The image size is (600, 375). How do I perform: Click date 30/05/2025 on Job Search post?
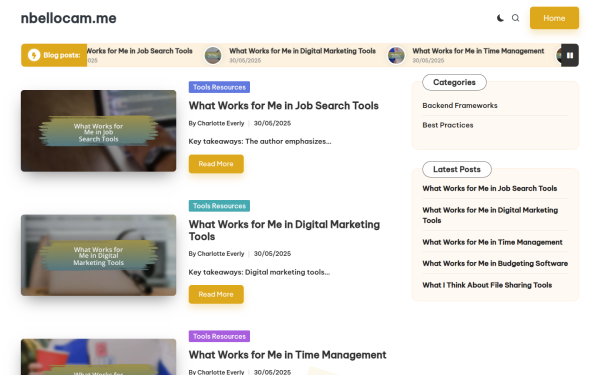(x=272, y=123)
